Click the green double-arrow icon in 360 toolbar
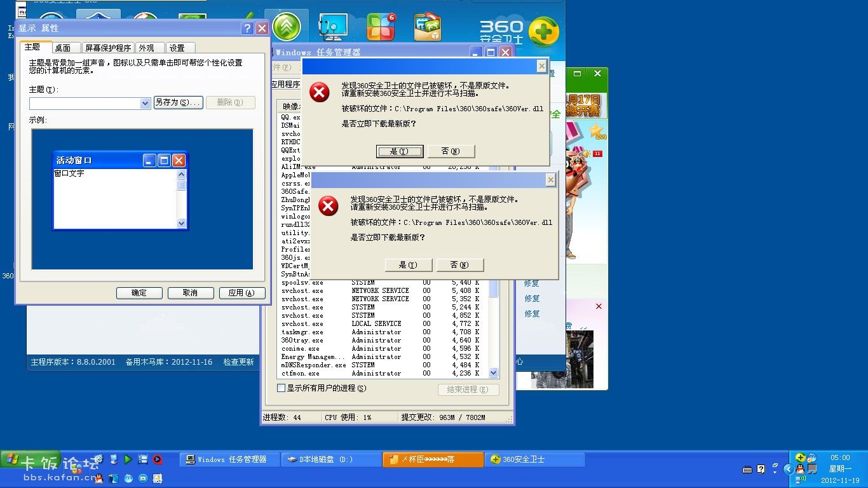868x488 pixels. pyautogui.click(x=287, y=27)
